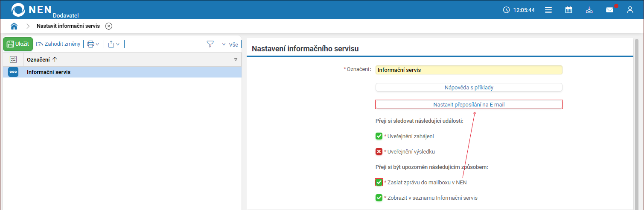Toggle the Uveřejnění zahájení checkbox
The width and height of the screenshot is (644, 210).
pyautogui.click(x=379, y=136)
